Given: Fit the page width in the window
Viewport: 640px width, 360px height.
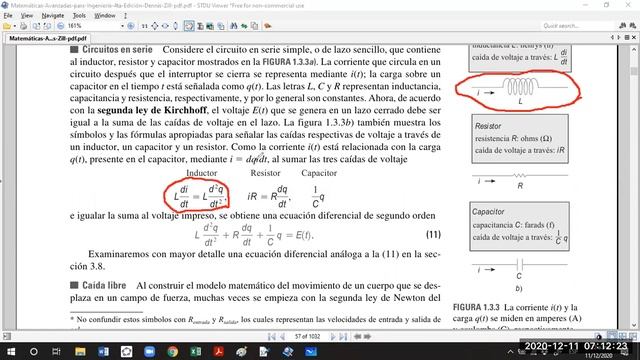Looking at the screenshot, I should [165, 26].
